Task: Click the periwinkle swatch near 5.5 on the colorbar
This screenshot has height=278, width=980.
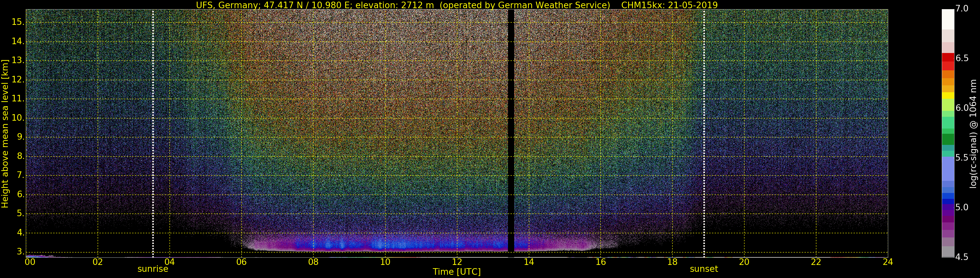Action: 948,169
